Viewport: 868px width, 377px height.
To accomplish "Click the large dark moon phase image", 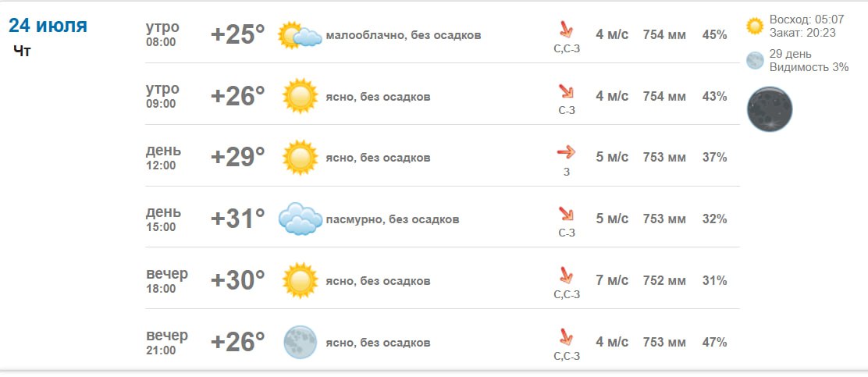I will point(770,109).
